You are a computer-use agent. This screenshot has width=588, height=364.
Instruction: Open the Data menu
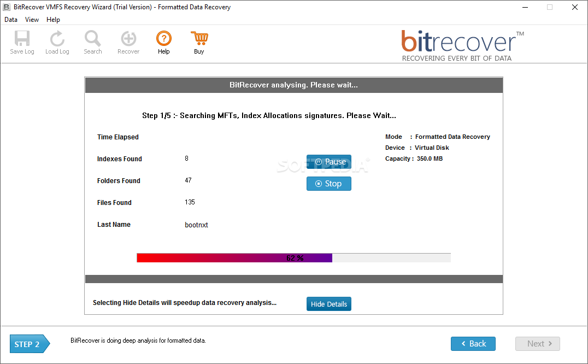click(11, 20)
